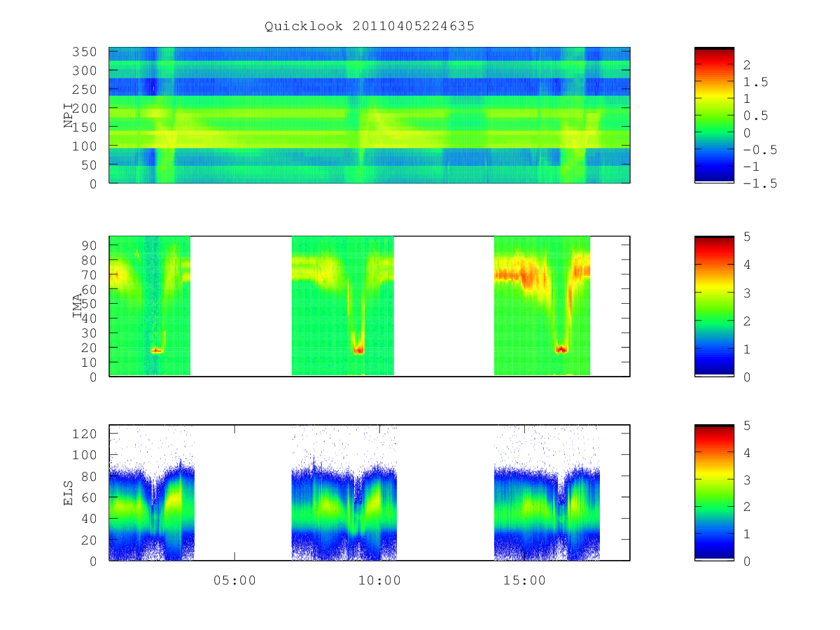Click the IMA data block before 05:00
The image size is (840, 630).
coord(150,306)
